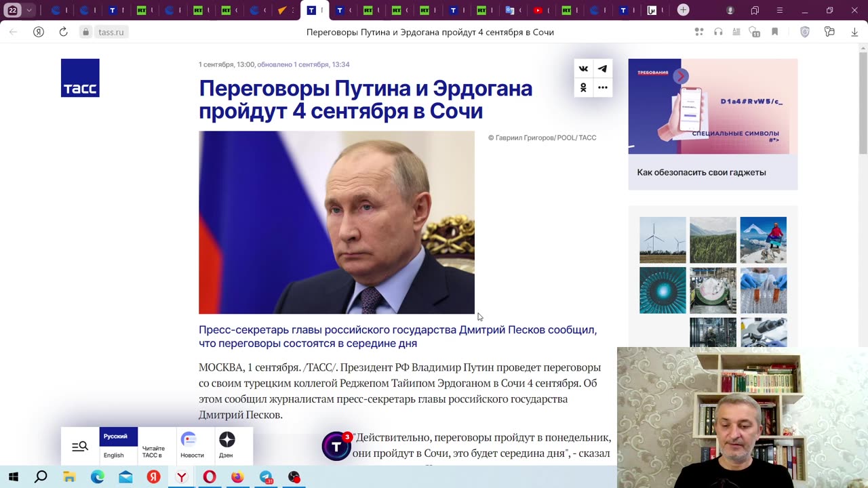Image resolution: width=868 pixels, height=488 pixels.
Task: Open site menu search icon
Action: coord(80,446)
